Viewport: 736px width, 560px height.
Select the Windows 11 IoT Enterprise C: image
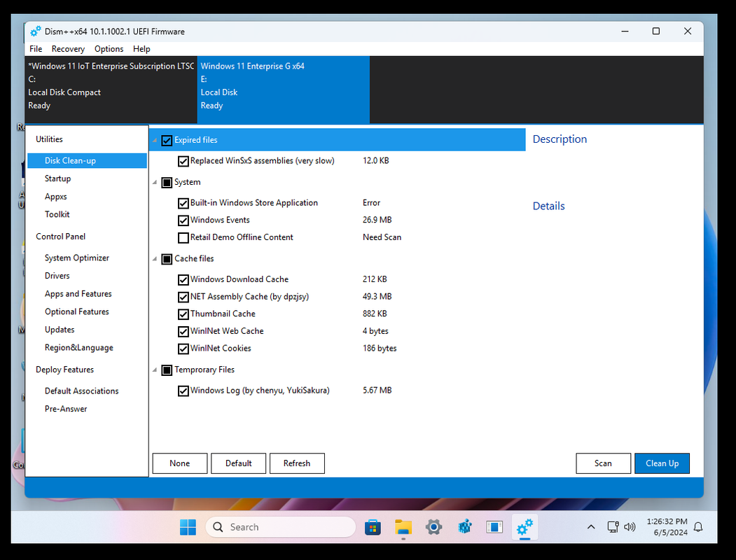click(x=111, y=90)
